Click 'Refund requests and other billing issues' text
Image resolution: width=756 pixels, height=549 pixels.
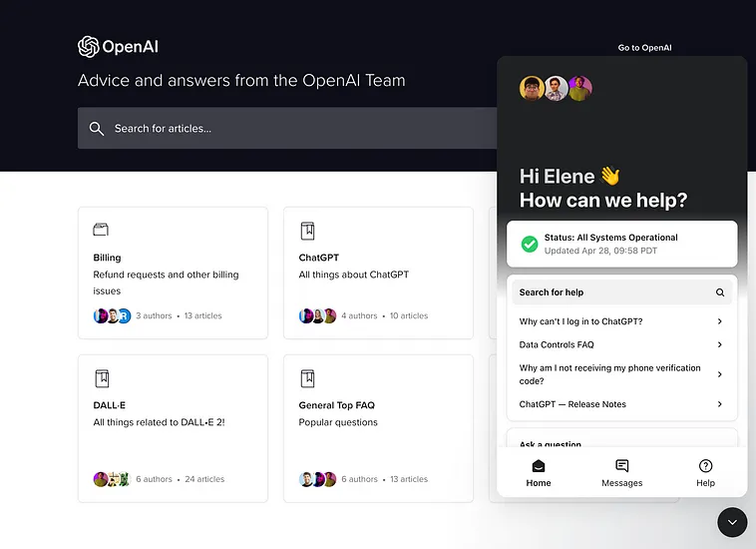pyautogui.click(x=166, y=282)
